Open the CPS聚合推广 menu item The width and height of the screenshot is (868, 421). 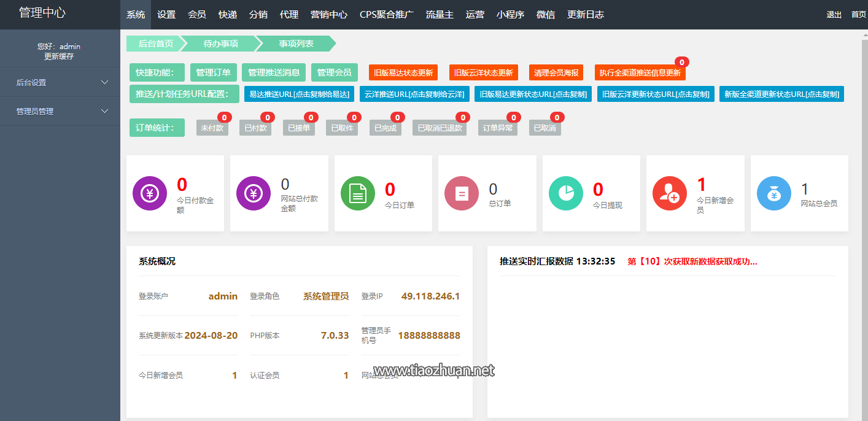click(387, 15)
